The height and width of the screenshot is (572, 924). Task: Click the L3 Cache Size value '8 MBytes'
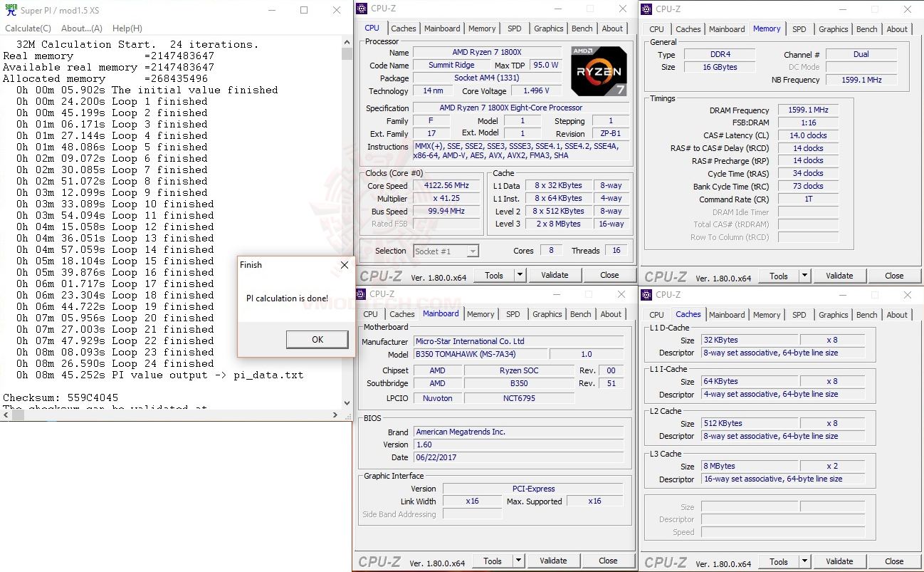[749, 466]
